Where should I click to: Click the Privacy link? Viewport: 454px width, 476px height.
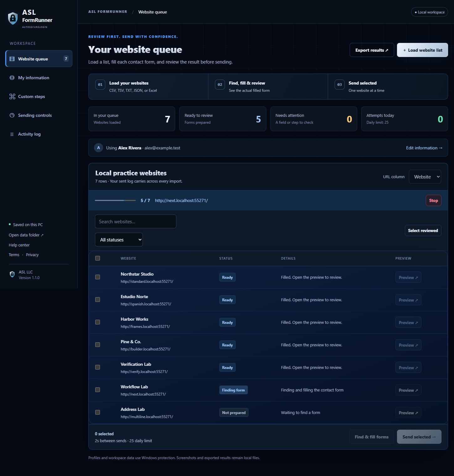click(32, 255)
